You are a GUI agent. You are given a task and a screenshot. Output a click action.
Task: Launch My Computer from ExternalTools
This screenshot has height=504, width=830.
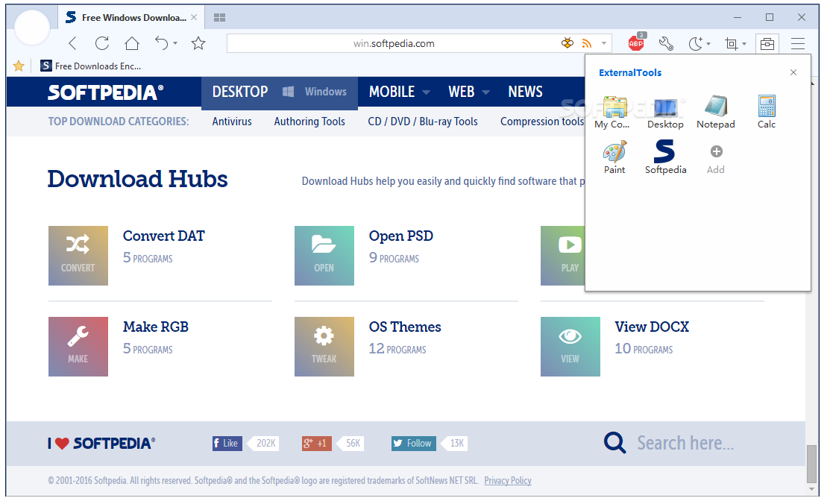tap(614, 113)
